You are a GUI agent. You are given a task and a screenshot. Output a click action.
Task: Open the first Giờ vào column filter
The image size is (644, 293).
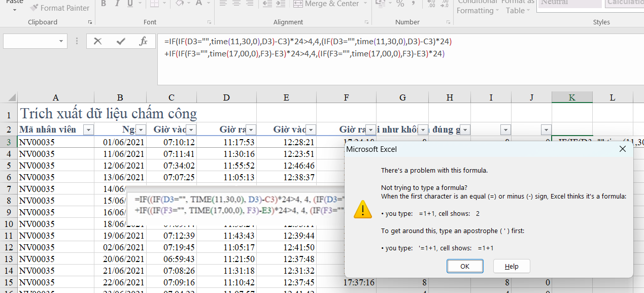pyautogui.click(x=191, y=130)
